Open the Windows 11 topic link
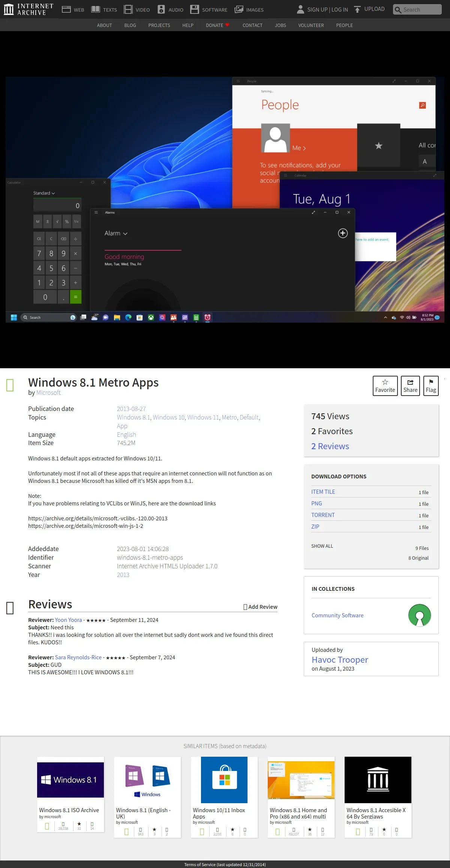 [203, 417]
